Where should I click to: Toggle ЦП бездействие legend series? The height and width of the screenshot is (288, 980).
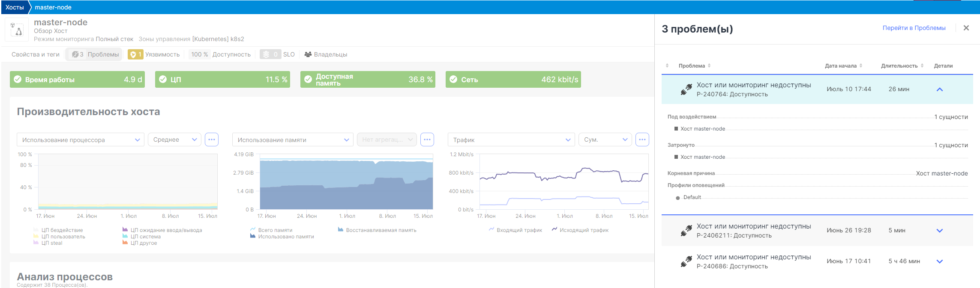(x=62, y=230)
